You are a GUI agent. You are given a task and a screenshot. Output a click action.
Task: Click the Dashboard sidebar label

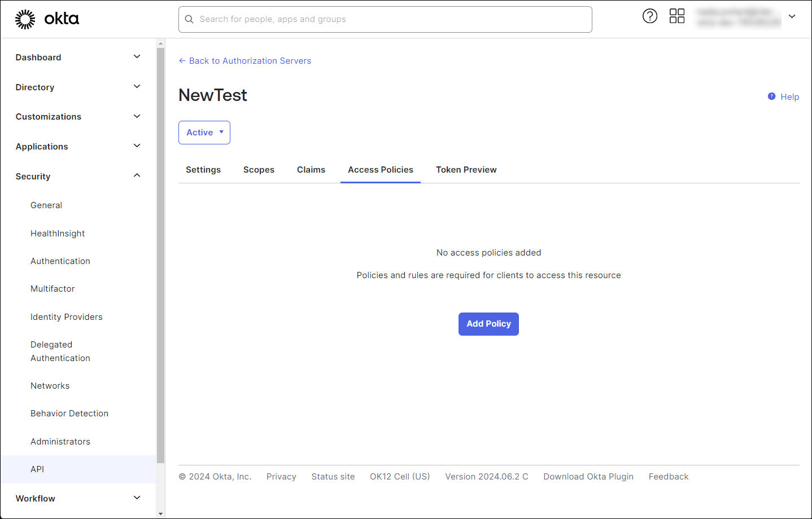tap(38, 58)
